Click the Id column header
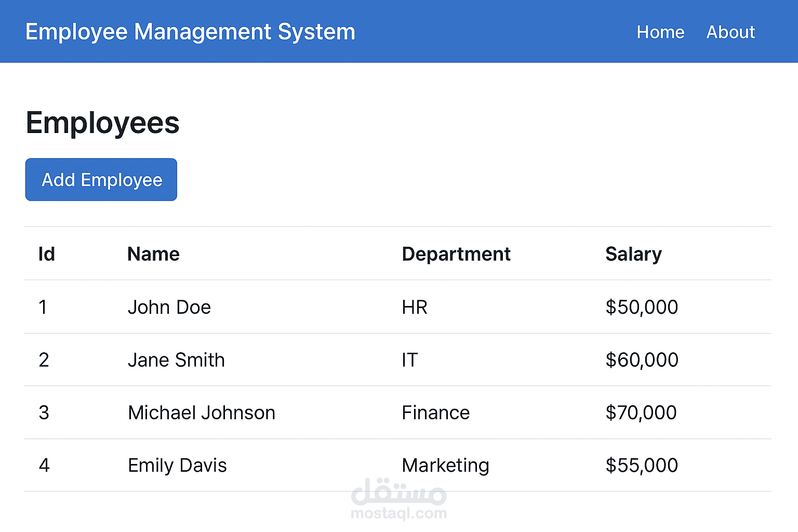 (47, 254)
